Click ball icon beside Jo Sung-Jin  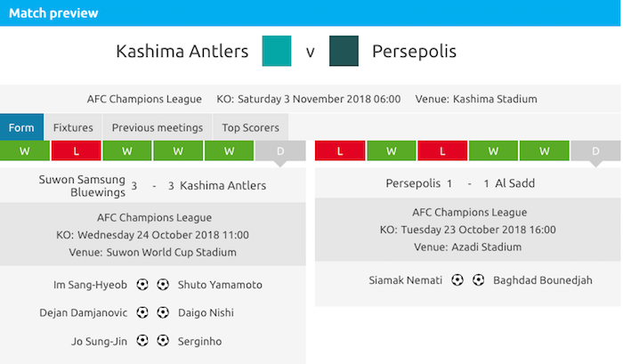pyautogui.click(x=142, y=341)
